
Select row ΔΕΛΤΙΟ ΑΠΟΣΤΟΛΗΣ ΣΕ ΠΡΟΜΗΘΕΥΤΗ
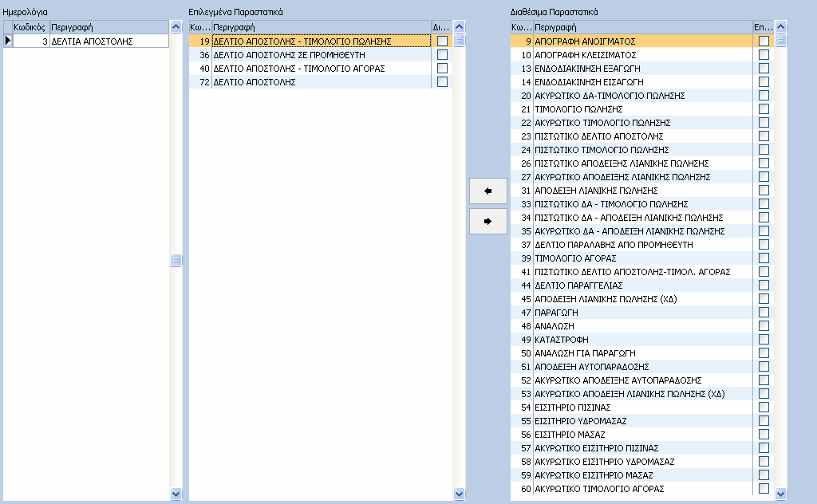321,54
